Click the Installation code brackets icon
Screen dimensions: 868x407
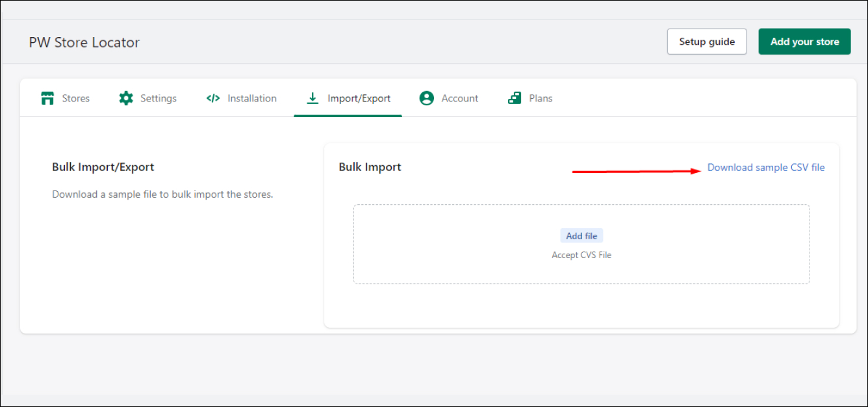click(213, 98)
